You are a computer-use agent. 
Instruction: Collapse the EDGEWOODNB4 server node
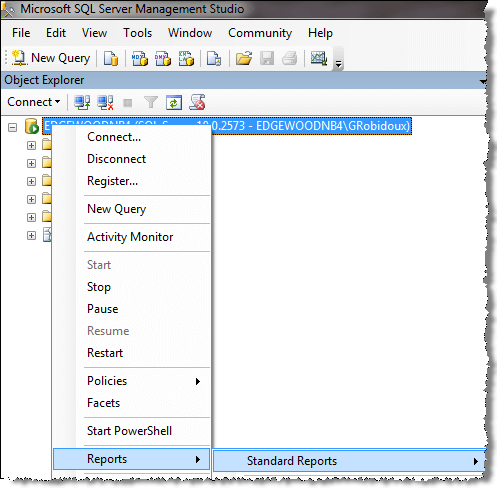[13, 127]
